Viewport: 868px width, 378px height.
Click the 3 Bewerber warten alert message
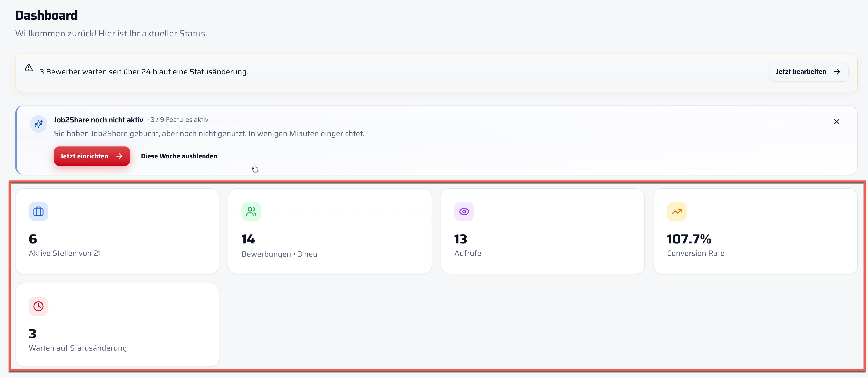(x=144, y=72)
